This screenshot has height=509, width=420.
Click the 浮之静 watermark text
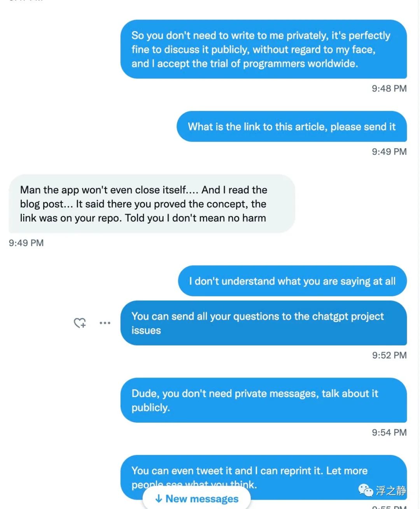(x=391, y=491)
